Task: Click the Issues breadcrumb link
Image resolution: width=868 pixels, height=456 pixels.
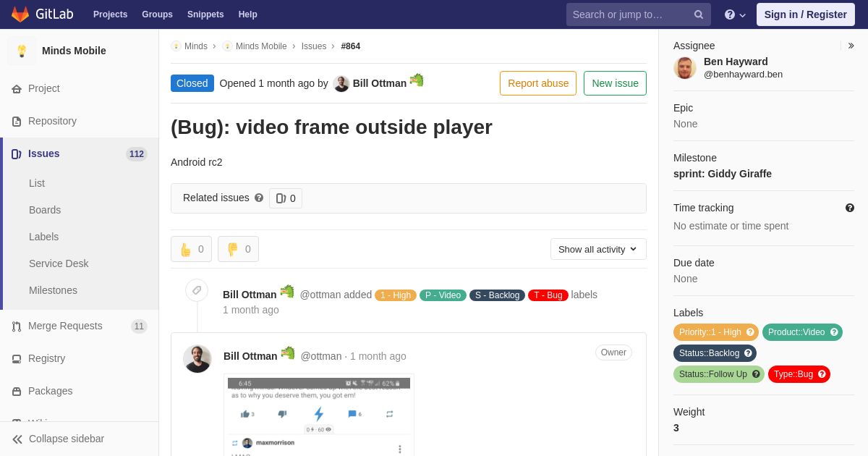Action: [314, 46]
